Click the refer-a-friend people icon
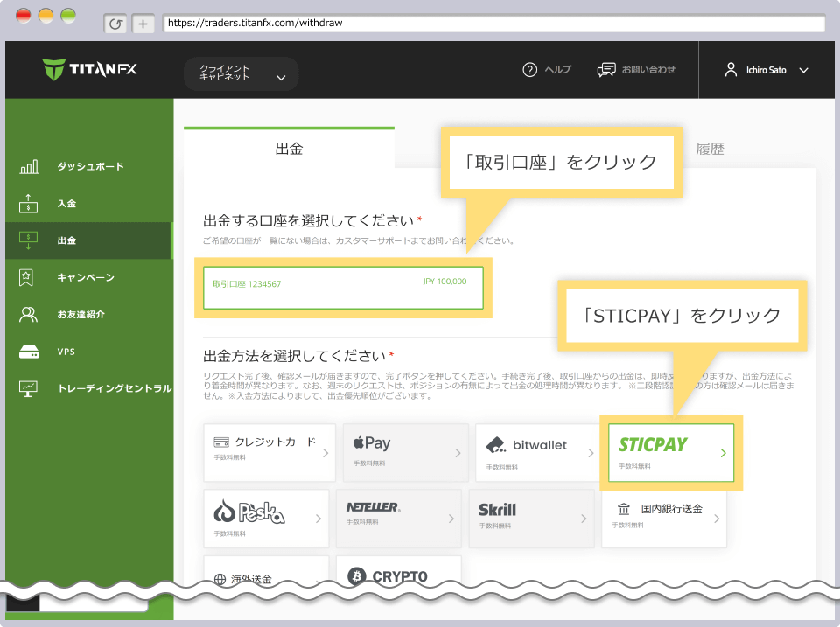This screenshot has width=840, height=627. [28, 314]
